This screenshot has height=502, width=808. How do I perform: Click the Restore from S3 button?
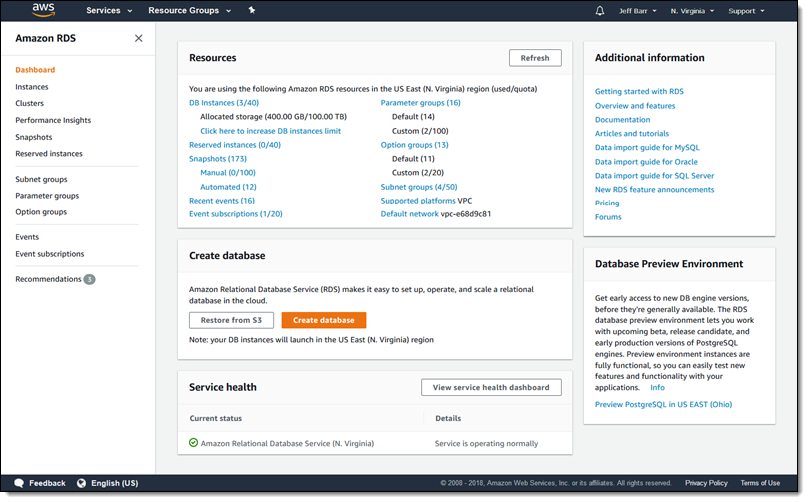coord(231,320)
